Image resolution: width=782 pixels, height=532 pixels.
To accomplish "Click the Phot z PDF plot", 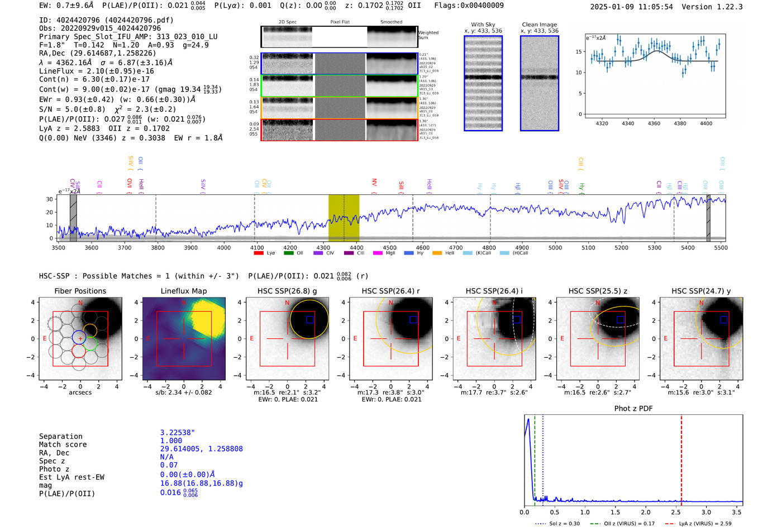I will (633, 459).
